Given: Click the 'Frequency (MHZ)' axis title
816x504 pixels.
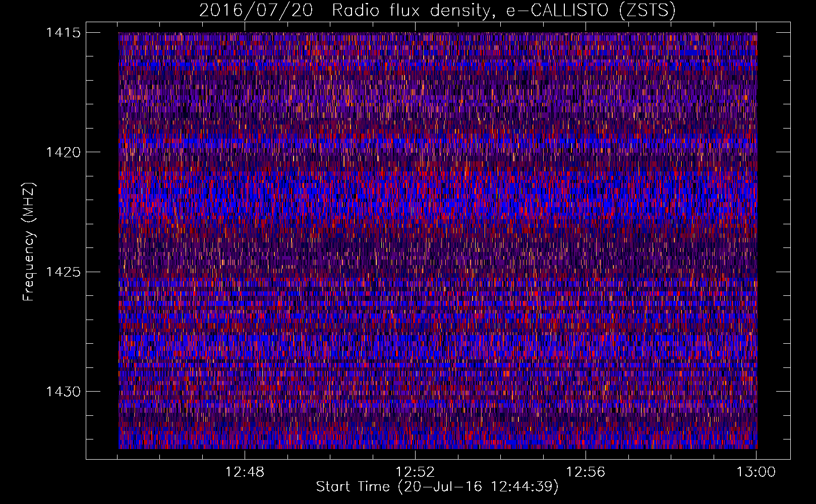Looking at the screenshot, I should point(29,241).
